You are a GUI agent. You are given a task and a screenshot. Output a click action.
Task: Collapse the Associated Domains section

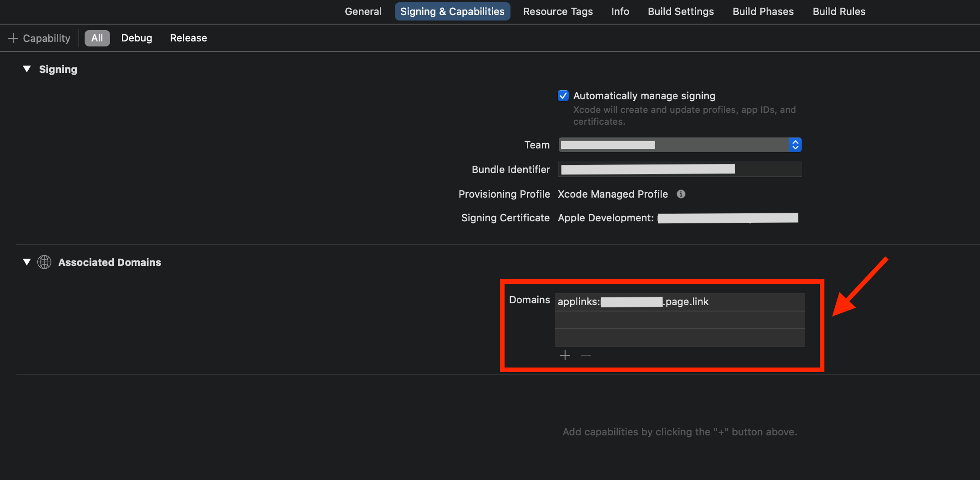[x=27, y=262]
